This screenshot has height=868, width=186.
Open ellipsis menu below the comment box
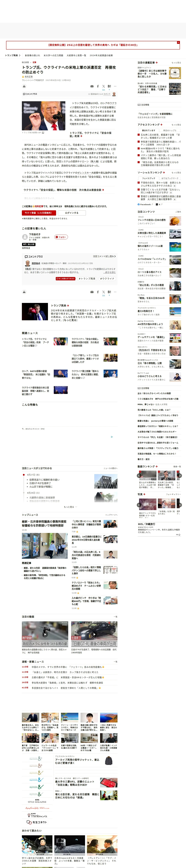click(115, 292)
